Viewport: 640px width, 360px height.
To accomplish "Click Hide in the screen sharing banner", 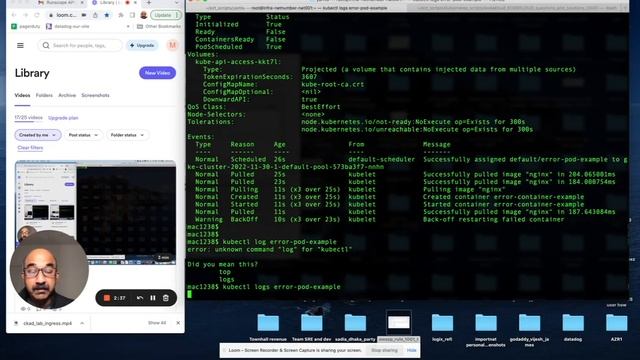I will pos(411,350).
